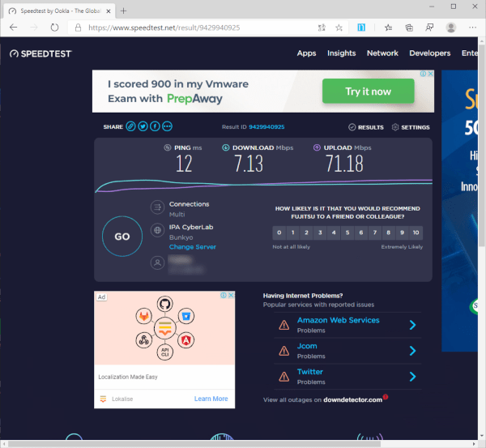The width and height of the screenshot is (486, 448).
Task: Click the Lokalise ad image
Action: point(164,328)
